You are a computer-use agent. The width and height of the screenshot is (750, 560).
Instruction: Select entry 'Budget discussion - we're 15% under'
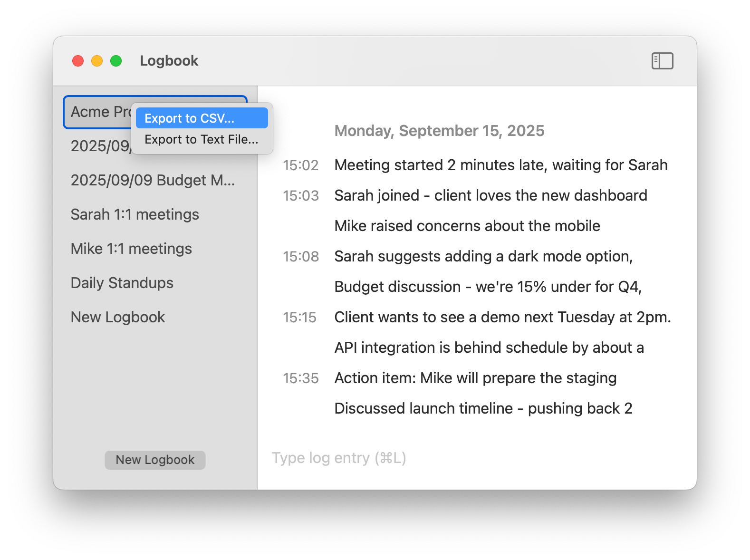click(x=488, y=287)
